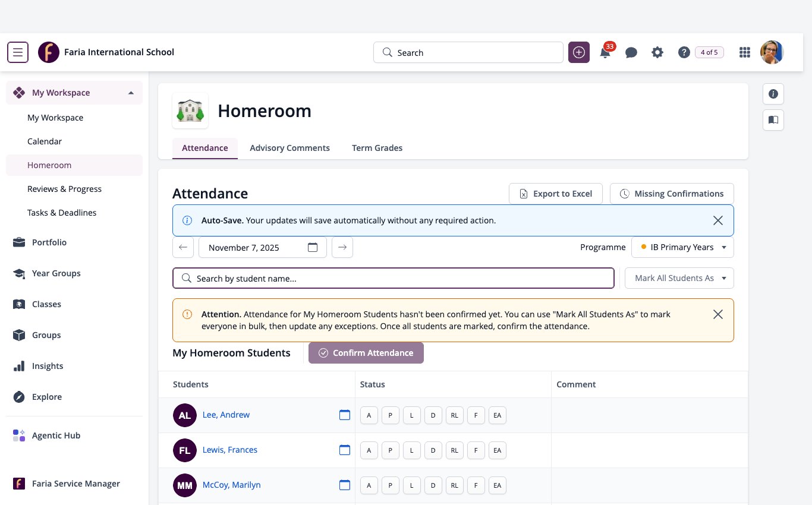The width and height of the screenshot is (812, 505).
Task: Mark Marilyn McCoy as L status
Action: (411, 485)
